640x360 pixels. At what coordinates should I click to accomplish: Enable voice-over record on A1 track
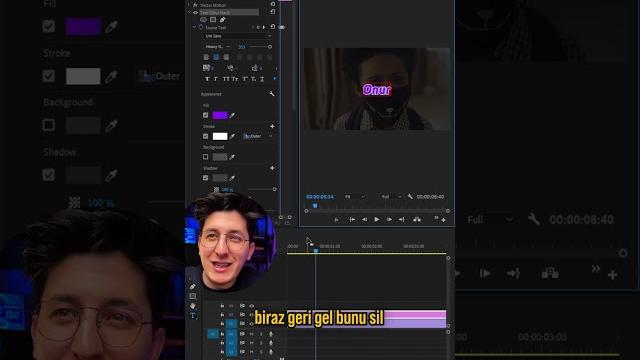click(x=271, y=334)
